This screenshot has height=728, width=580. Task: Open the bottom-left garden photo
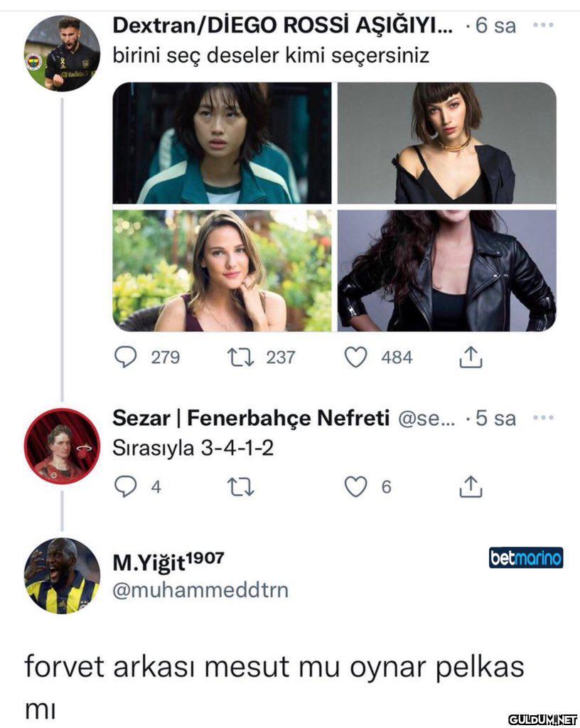222,271
